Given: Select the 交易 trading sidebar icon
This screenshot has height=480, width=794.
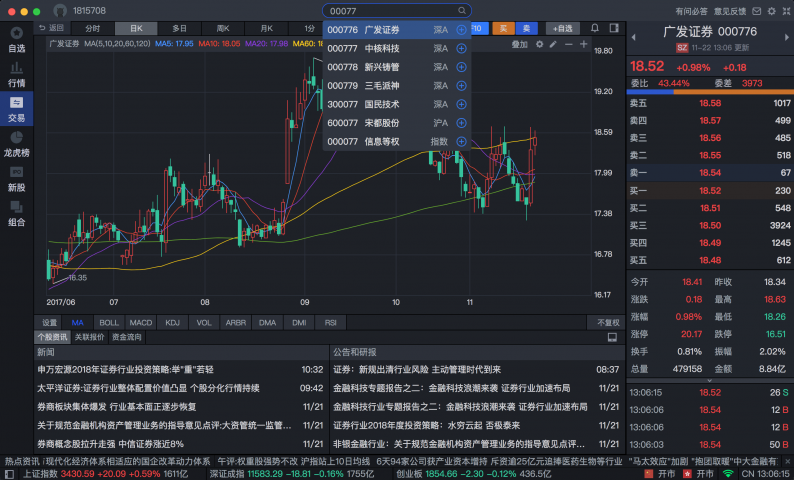Looking at the screenshot, I should point(16,109).
